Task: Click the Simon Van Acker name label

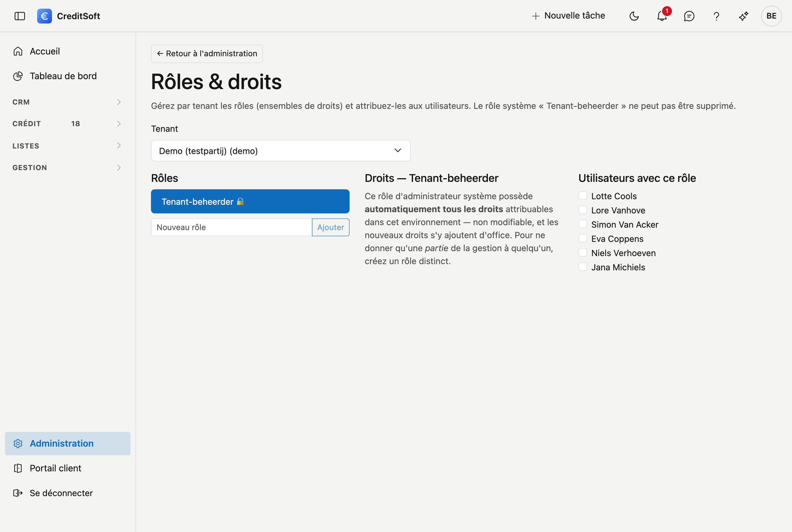Action: 625,225
